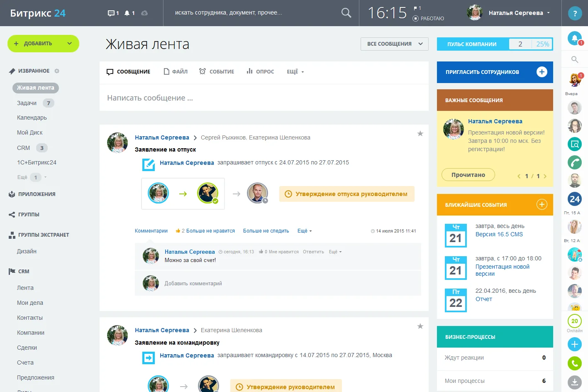Expand the Добавить button arrow
This screenshot has height=392, width=588.
(x=69, y=44)
